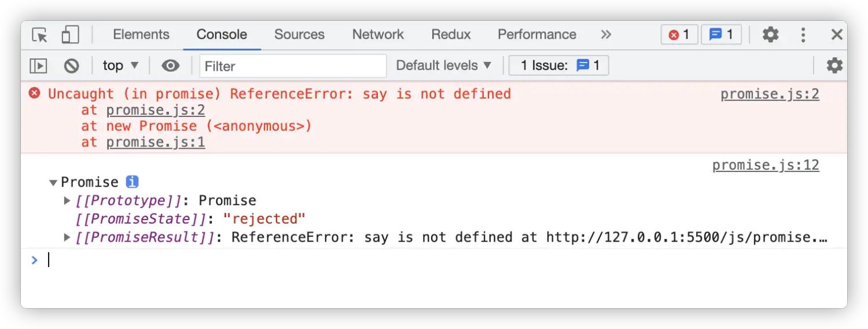Viewport: 868px width, 329px height.
Task: Show the console sidebar panel icon
Action: 38,65
